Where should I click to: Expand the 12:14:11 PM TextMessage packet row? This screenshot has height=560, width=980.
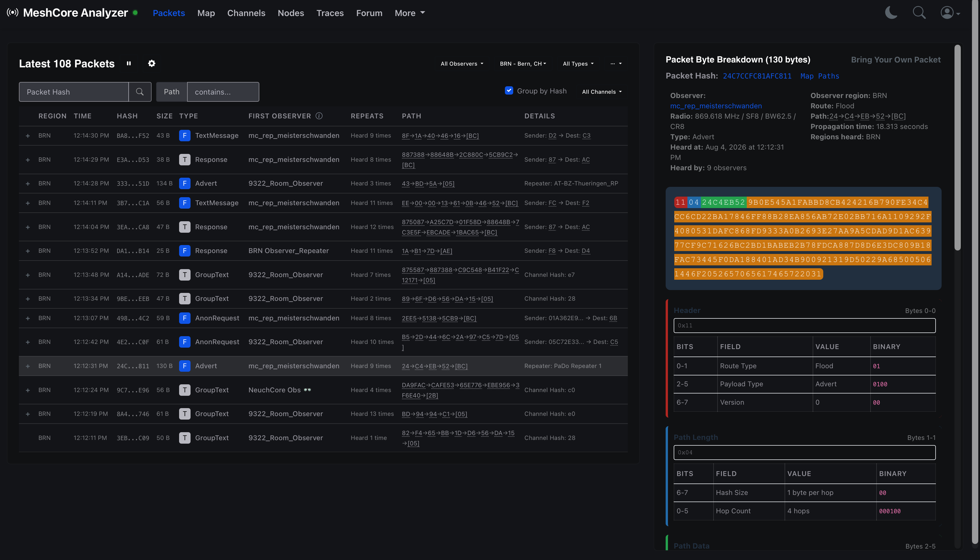pos(28,203)
